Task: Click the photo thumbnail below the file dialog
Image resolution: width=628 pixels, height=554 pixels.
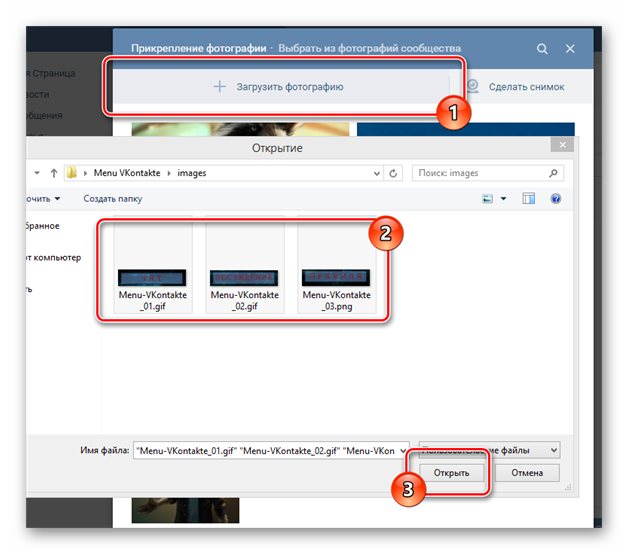Action: pyautogui.click(x=185, y=510)
